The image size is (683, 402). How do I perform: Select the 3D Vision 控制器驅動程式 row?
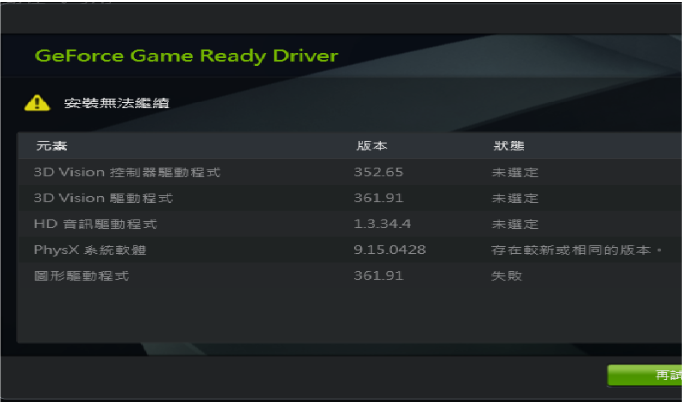click(350, 172)
